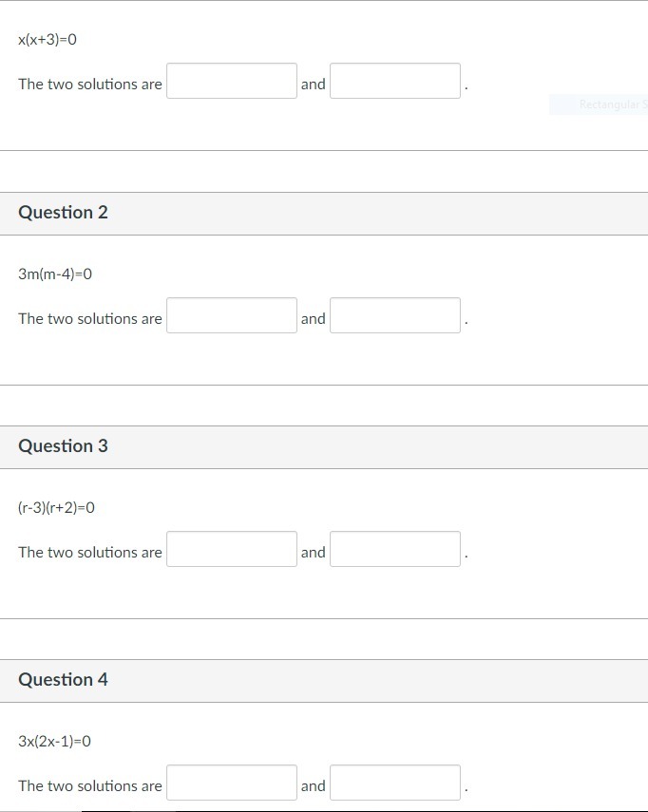648x812 pixels.
Task: Click first answer field for 3x(2x-1)=0
Action: pyautogui.click(x=232, y=784)
